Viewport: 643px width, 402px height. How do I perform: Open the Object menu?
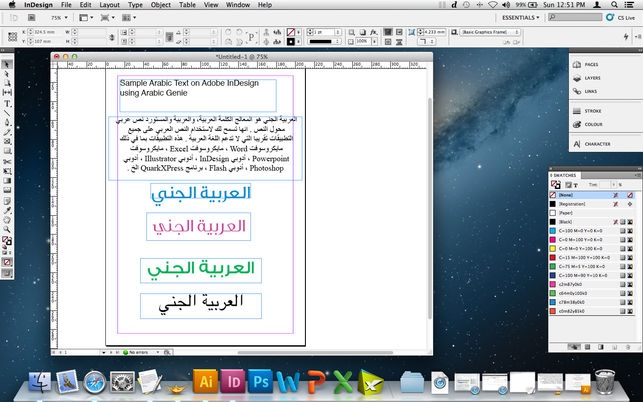[x=161, y=5]
